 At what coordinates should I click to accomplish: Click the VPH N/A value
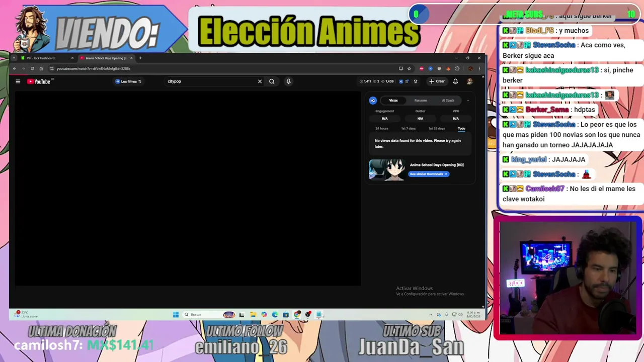tap(456, 119)
